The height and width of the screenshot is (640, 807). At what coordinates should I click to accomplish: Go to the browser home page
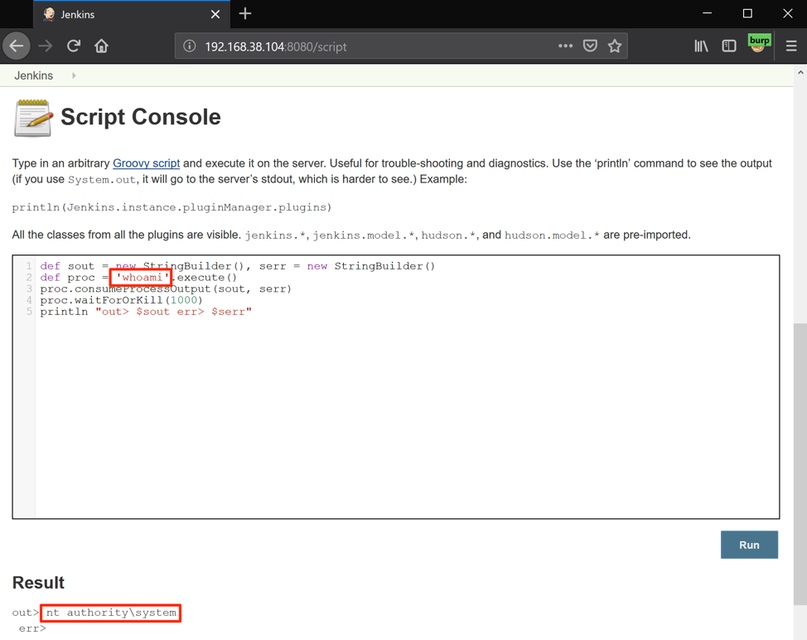tap(101, 46)
